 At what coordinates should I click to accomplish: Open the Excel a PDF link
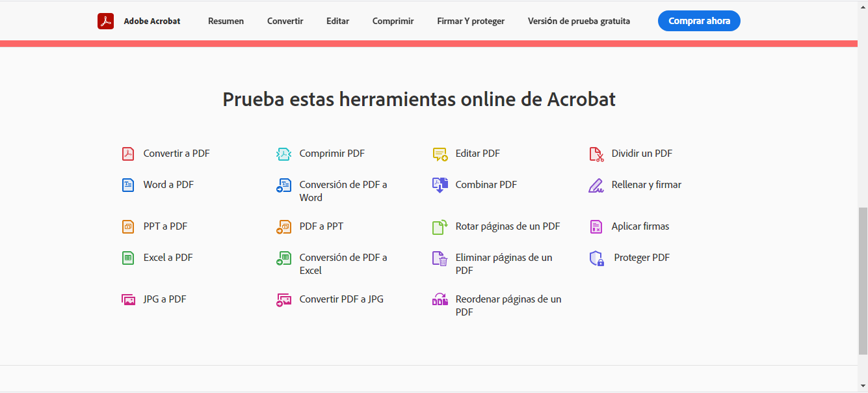tap(168, 258)
